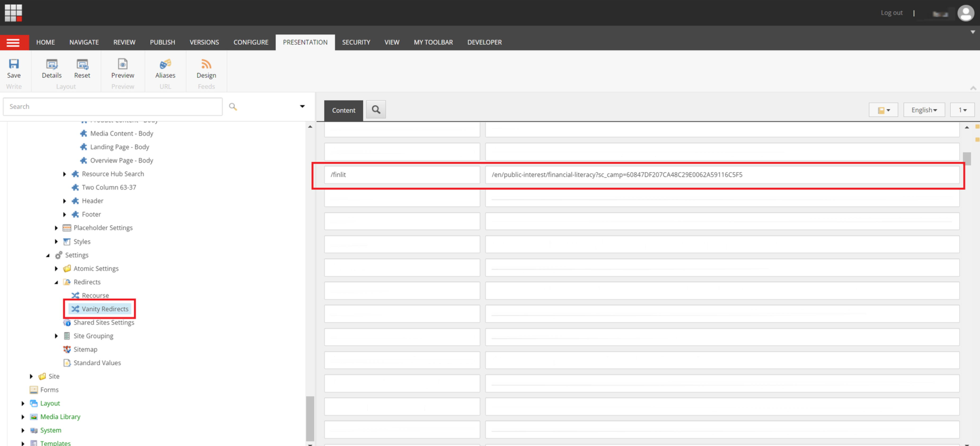Open the English language dropdown
Viewport: 980px width, 446px height.
point(924,109)
